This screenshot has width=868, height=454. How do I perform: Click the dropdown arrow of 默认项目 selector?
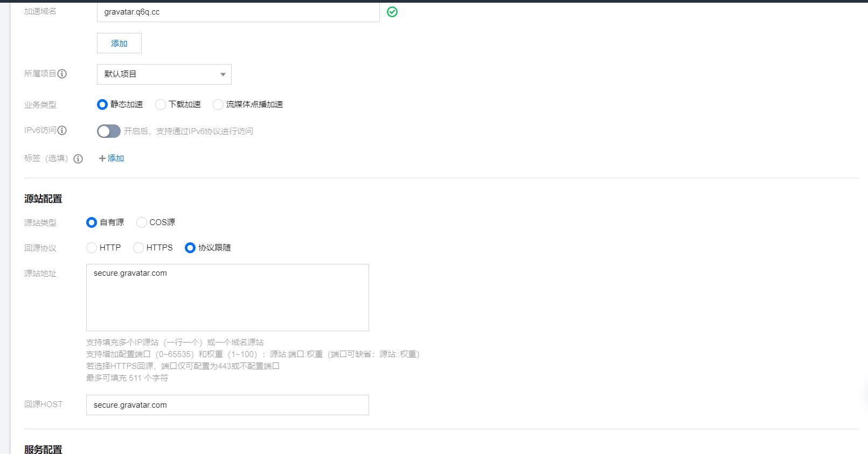[x=223, y=74]
